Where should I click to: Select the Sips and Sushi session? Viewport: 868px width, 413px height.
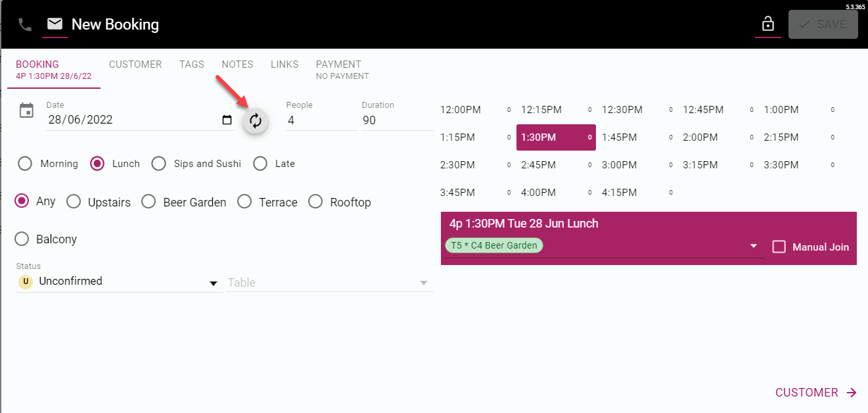pos(158,163)
